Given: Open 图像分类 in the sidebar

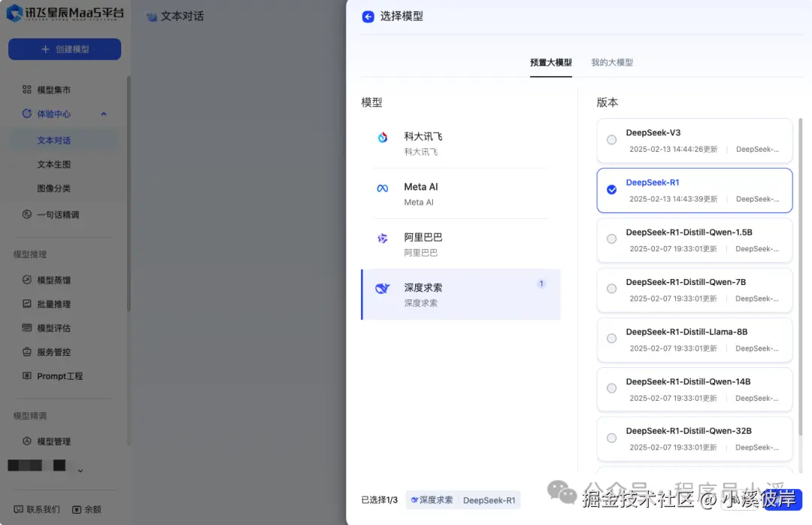Looking at the screenshot, I should [x=54, y=188].
